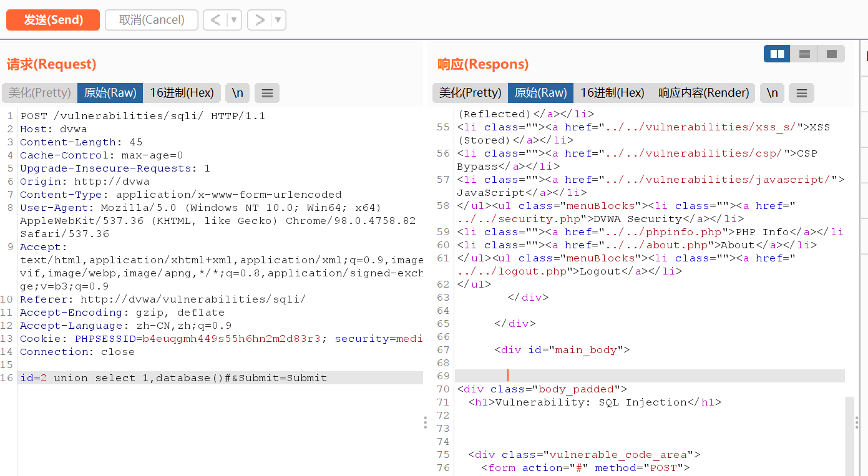Screen dimensions: 868x476
Task: Click 'Cache-Control: max-age=0' header
Action: [x=101, y=155]
